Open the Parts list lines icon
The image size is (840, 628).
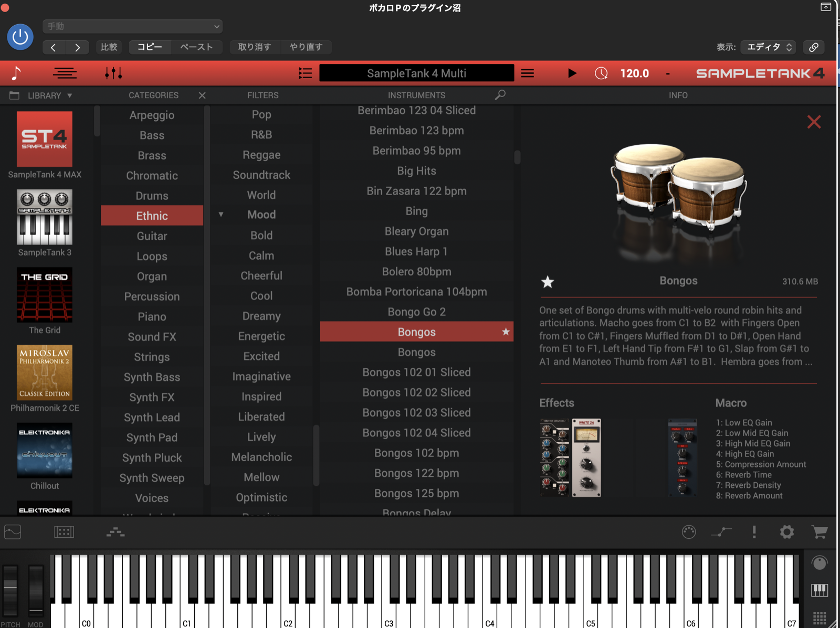65,73
